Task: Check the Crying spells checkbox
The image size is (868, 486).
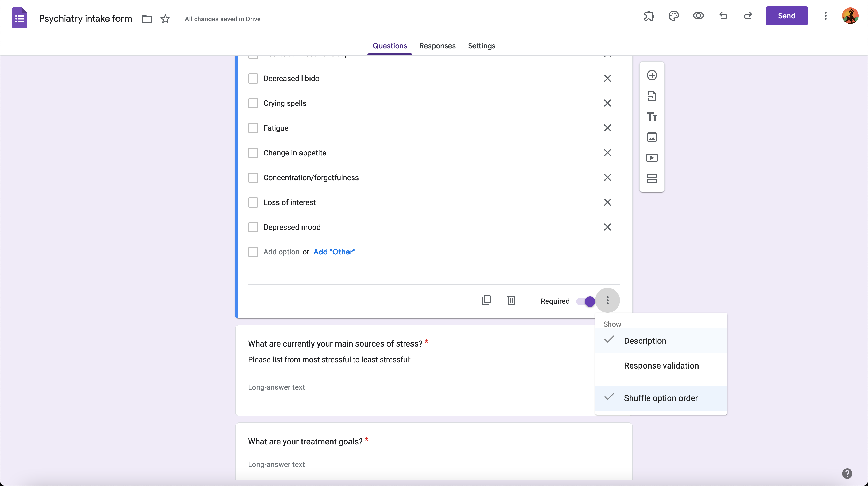Action: [253, 103]
